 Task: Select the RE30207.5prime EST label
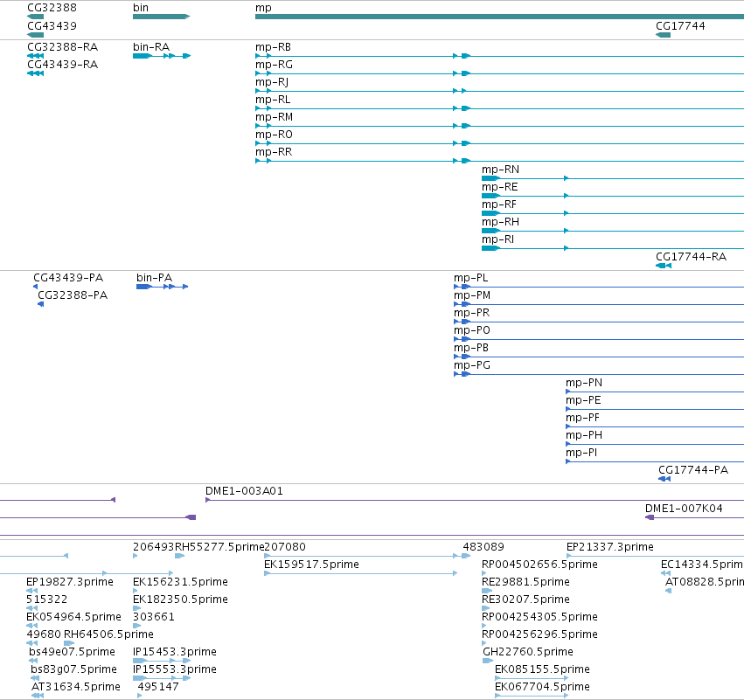(x=525, y=600)
